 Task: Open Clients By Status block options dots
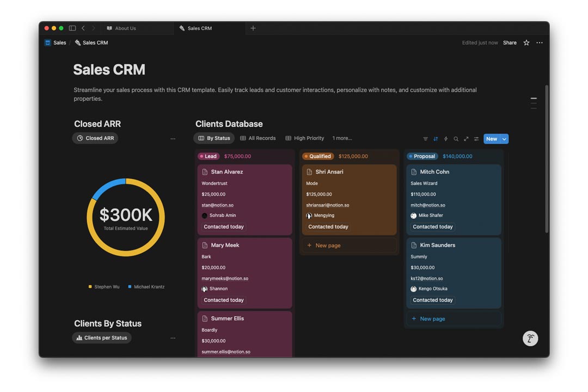click(x=173, y=338)
